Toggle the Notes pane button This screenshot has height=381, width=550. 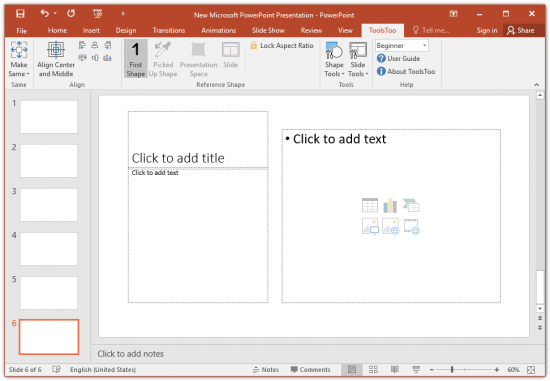[x=266, y=369]
